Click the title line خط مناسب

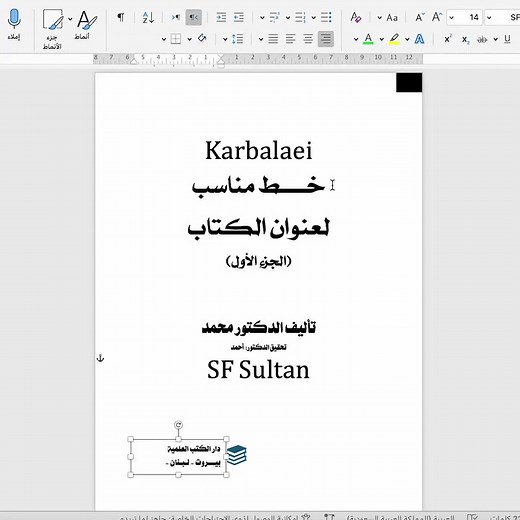point(258,186)
